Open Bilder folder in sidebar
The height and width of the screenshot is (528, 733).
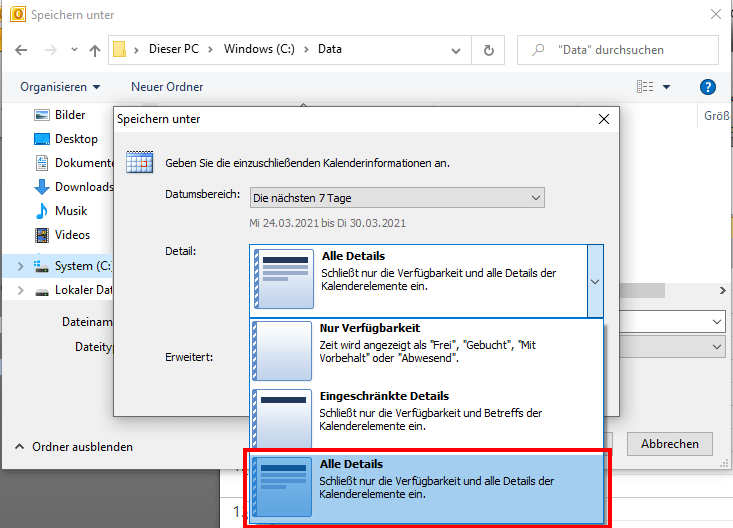click(x=70, y=115)
